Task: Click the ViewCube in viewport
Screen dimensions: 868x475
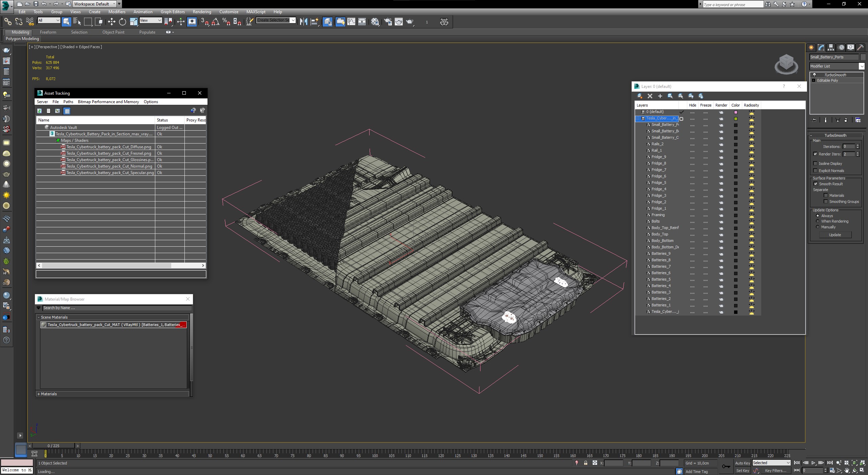Action: 786,64
